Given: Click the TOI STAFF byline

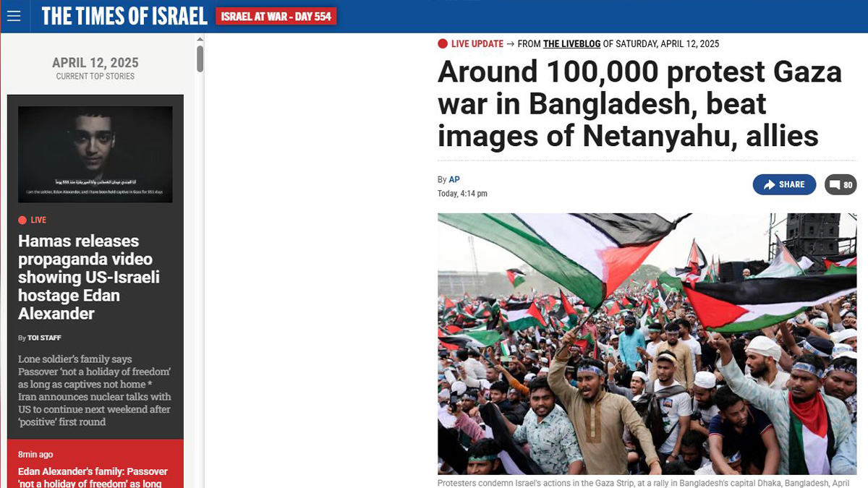Looking at the screenshot, I should click(44, 338).
